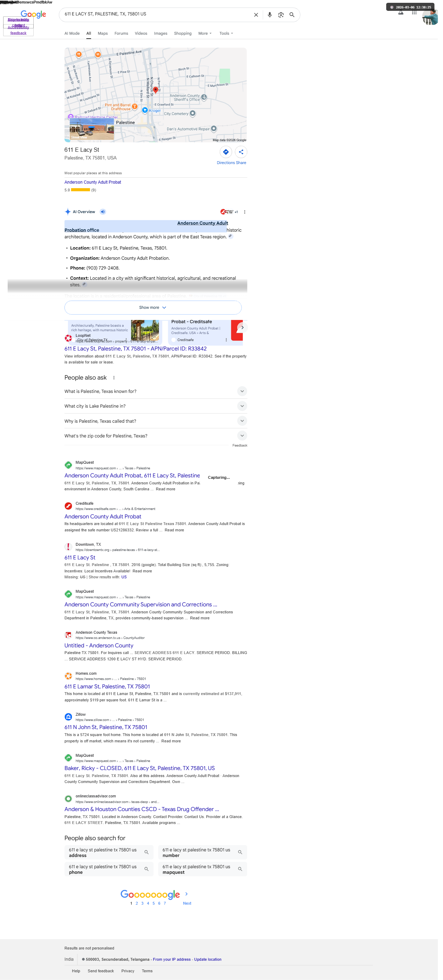Open People also ask more options dots
The width and height of the screenshot is (443, 980).
pyautogui.click(x=114, y=378)
